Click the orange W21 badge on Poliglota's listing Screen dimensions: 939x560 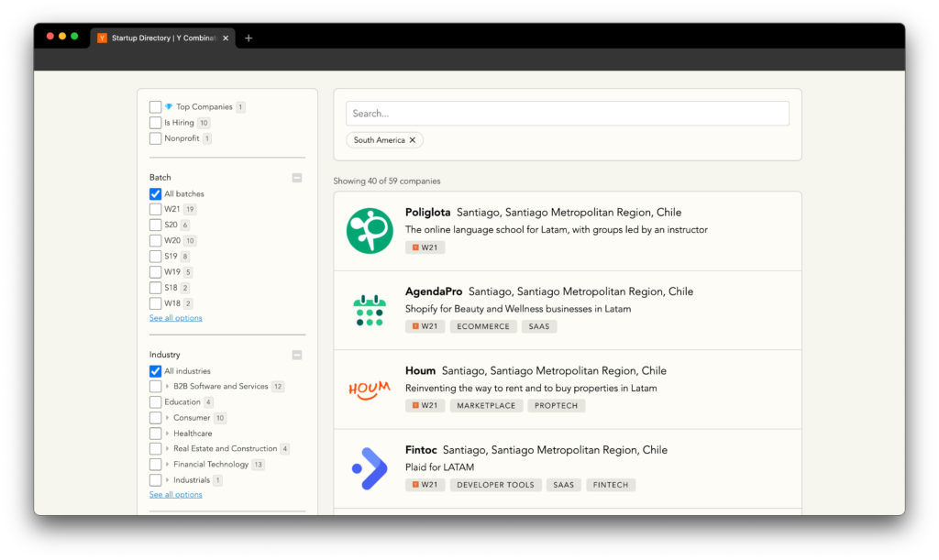(425, 247)
